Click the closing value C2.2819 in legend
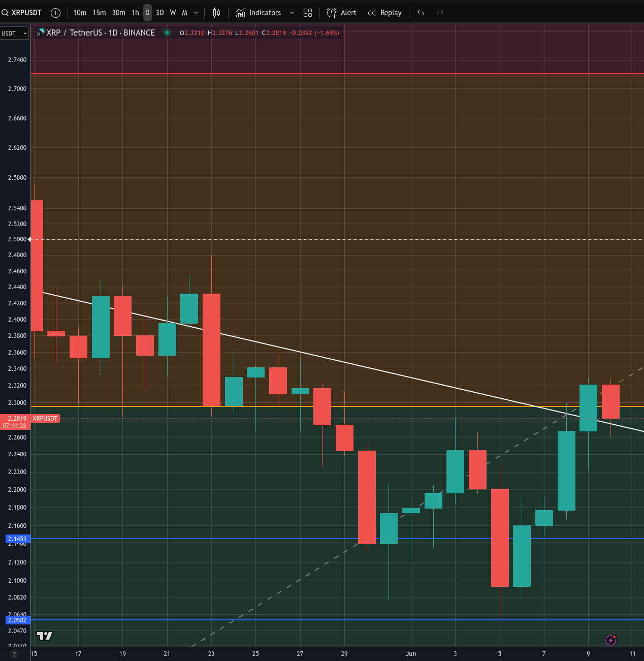The width and height of the screenshot is (644, 661). click(x=274, y=33)
